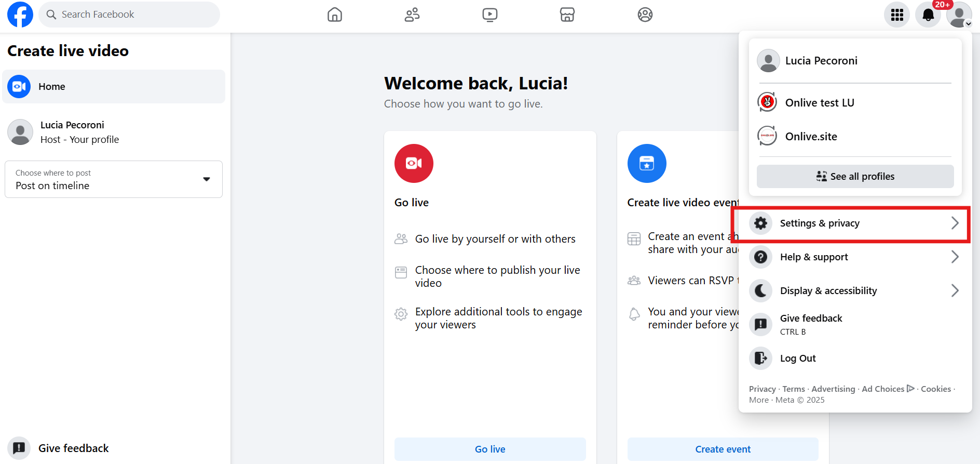Select Log Out from the account menu

[x=798, y=359]
